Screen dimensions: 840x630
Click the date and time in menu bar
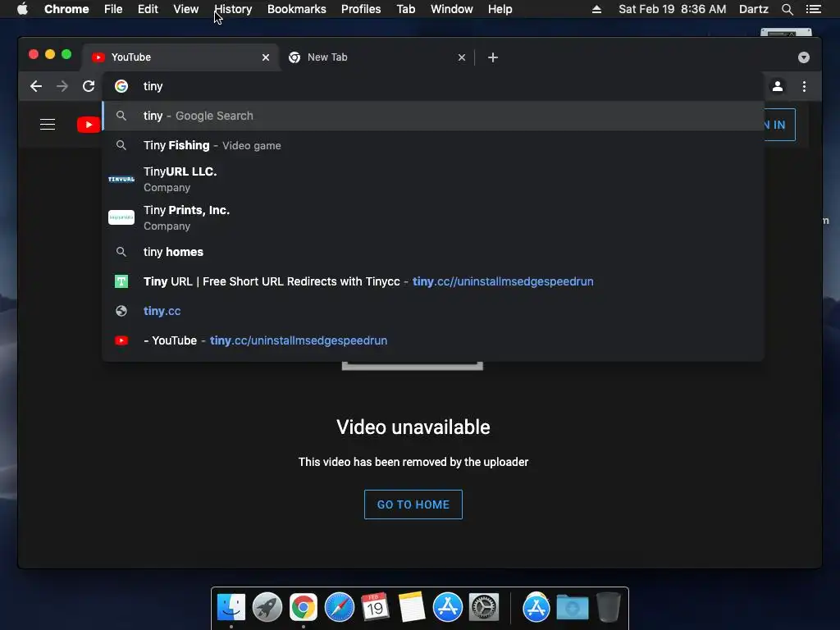coord(673,9)
